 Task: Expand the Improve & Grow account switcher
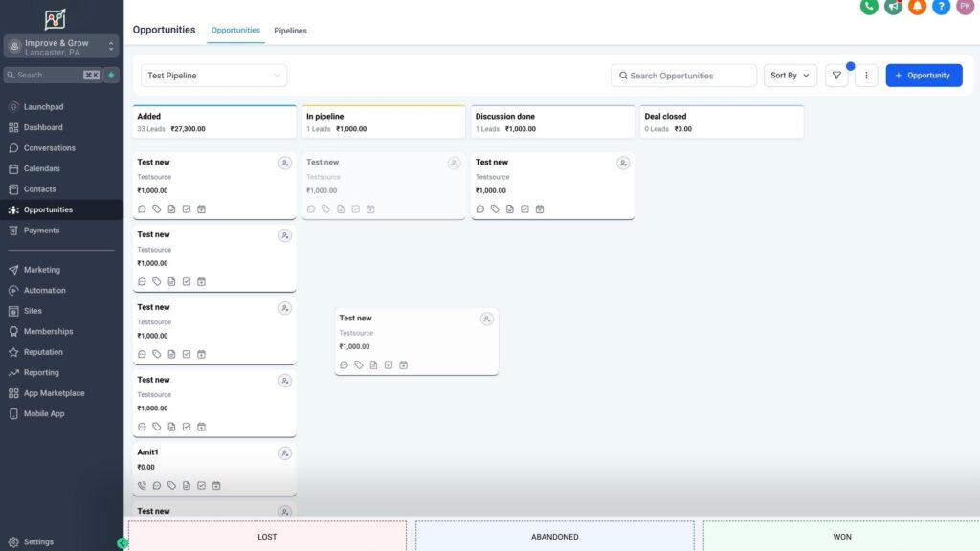pos(61,47)
